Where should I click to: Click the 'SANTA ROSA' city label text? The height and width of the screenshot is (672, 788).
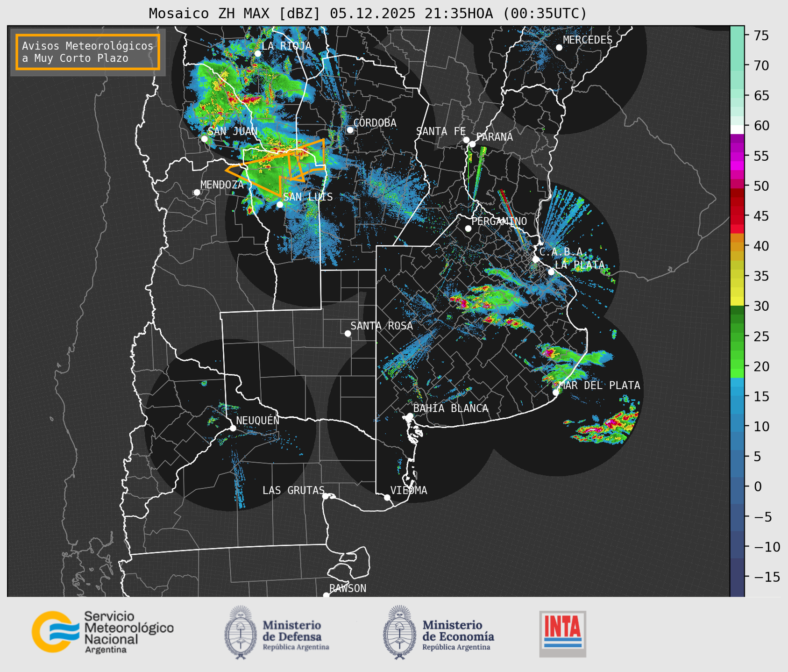coord(382,326)
